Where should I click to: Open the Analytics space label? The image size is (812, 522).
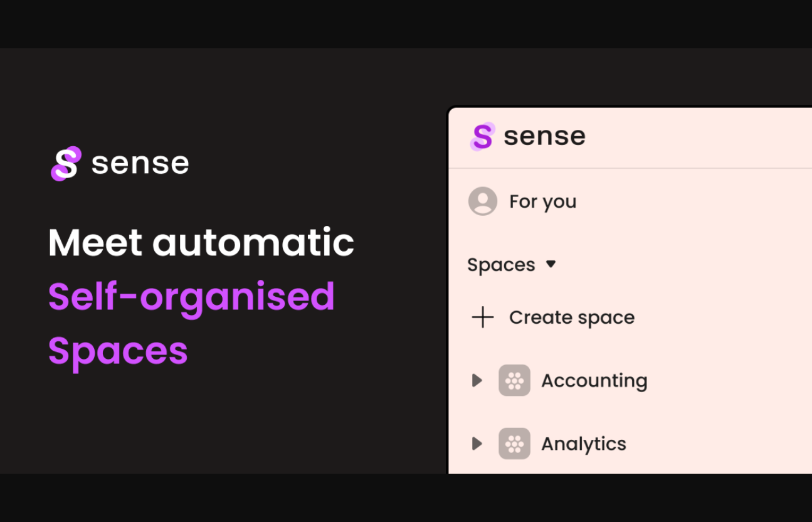(583, 444)
